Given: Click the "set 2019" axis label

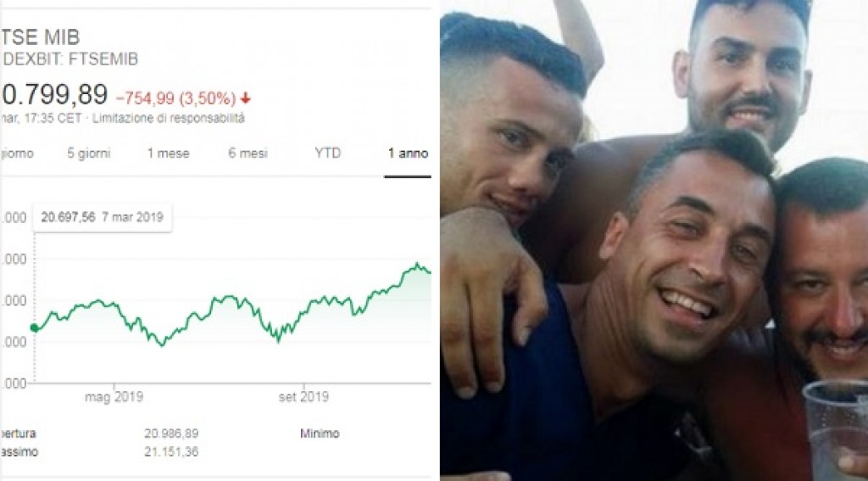Looking at the screenshot, I should pos(303,397).
